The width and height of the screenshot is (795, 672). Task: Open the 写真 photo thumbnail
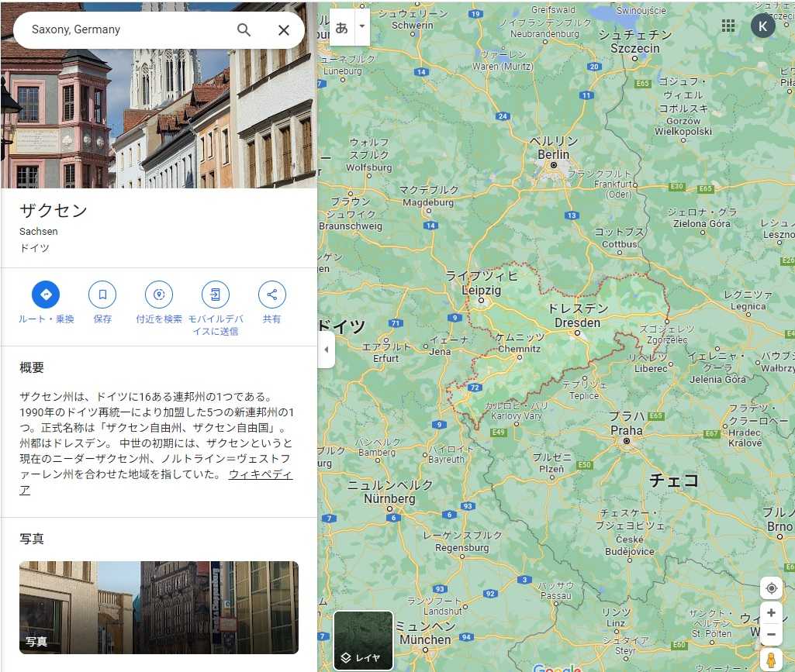coord(159,607)
